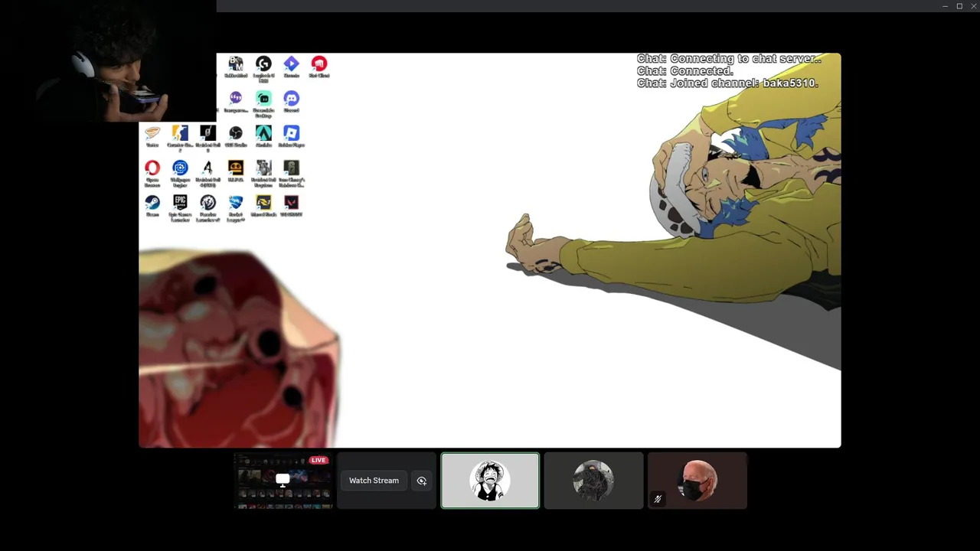The width and height of the screenshot is (980, 551).
Task: Click 'Chat: Joined channel: baka5310.' text
Action: (x=727, y=83)
